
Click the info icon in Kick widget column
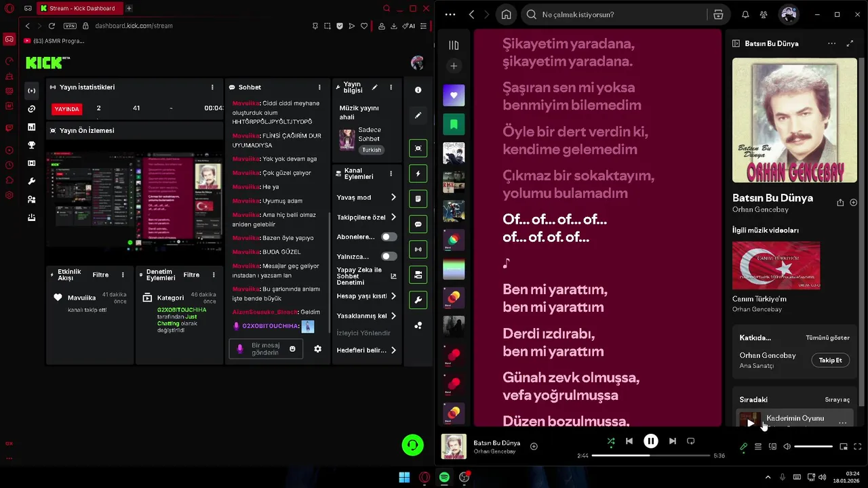(418, 90)
